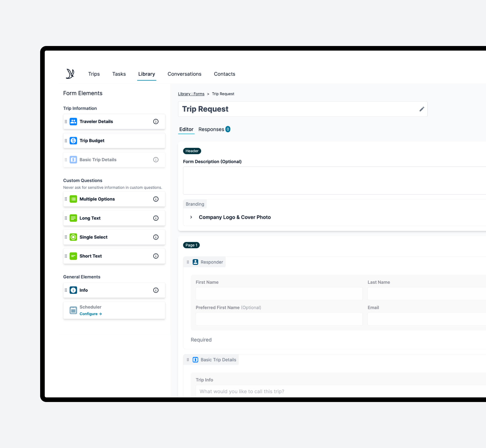
Task: Click the Trip Budget dollar icon
Action: (73, 141)
